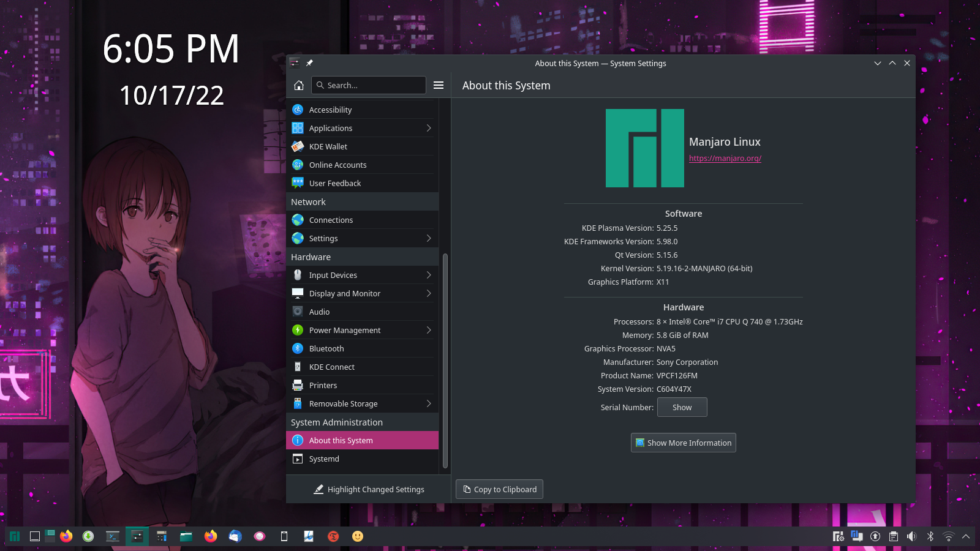The height and width of the screenshot is (551, 980).
Task: Launch Firefox from the icon beside the file manager
Action: click(211, 536)
